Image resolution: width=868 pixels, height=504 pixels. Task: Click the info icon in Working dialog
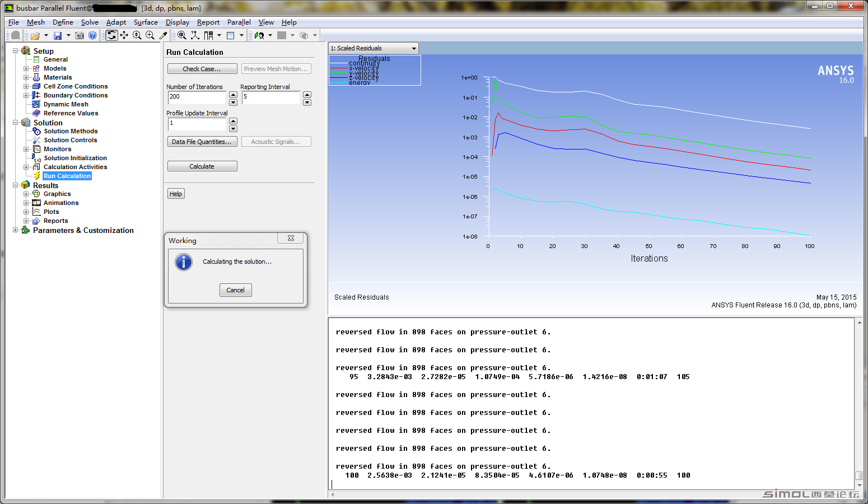[x=184, y=262]
